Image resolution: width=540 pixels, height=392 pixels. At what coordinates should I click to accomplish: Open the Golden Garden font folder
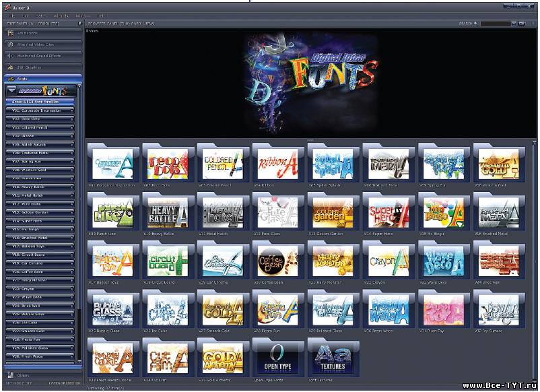click(x=333, y=212)
